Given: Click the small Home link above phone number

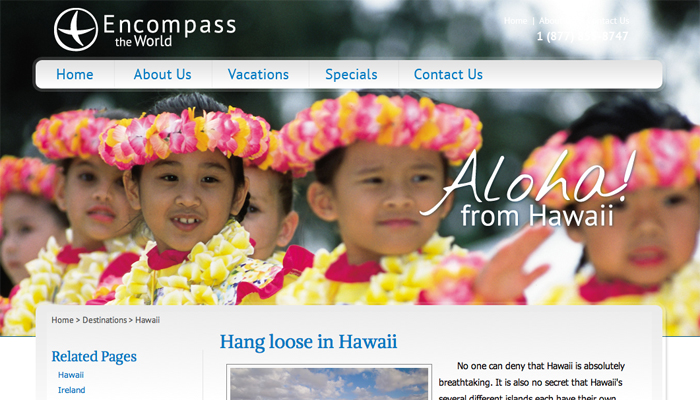Looking at the screenshot, I should [516, 21].
